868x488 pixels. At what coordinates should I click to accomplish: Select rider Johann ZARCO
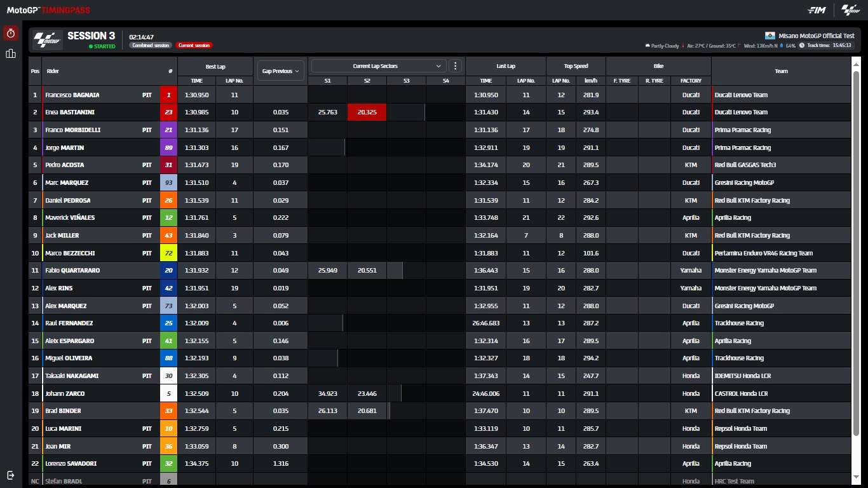tap(65, 393)
